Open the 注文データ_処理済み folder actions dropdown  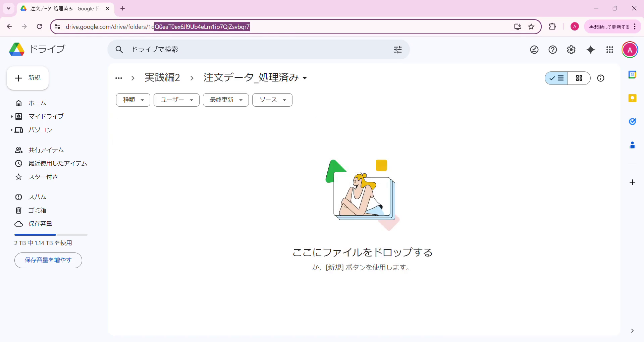pos(305,78)
